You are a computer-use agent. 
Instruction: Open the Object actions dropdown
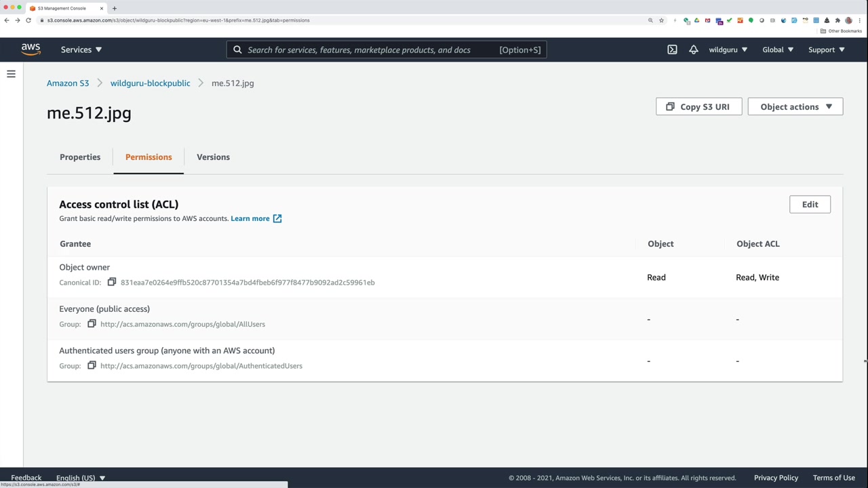[795, 106]
